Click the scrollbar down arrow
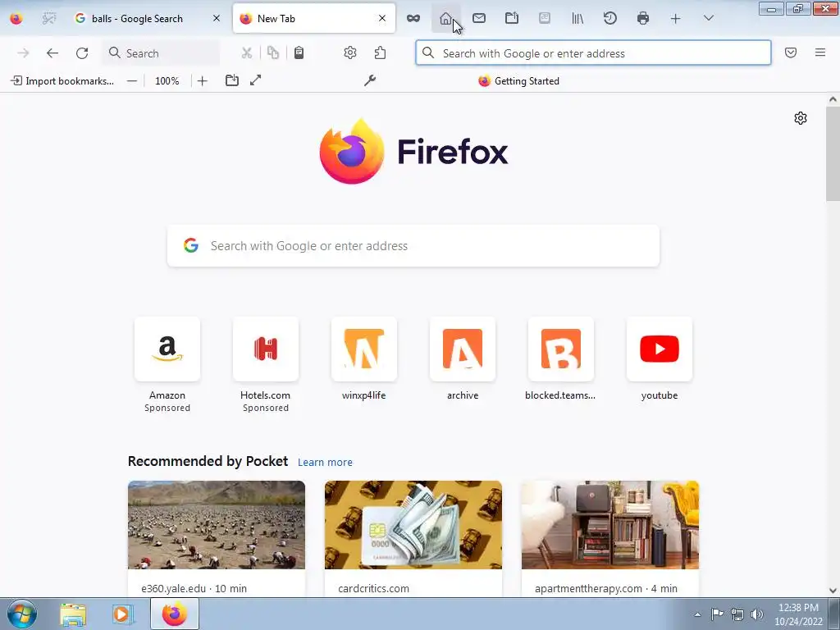The image size is (840, 630). tap(833, 591)
